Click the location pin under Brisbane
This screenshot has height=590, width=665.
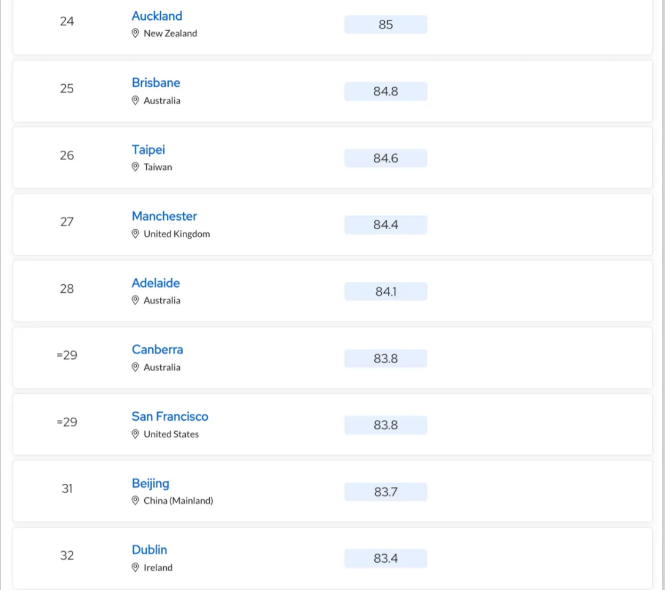click(x=135, y=100)
